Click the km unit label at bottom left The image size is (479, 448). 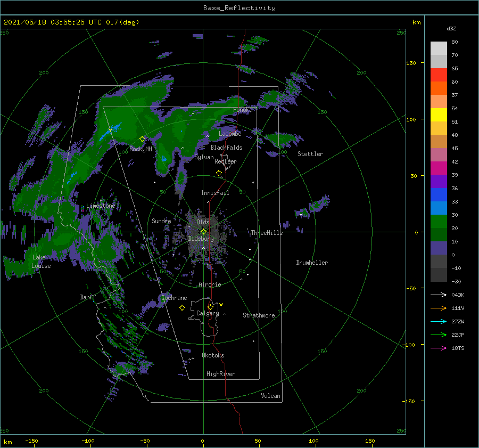(7, 442)
